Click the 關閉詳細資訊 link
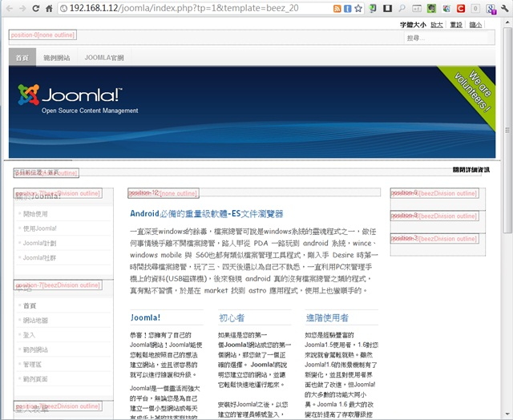Screen dimensions: 513x420 (471, 170)
